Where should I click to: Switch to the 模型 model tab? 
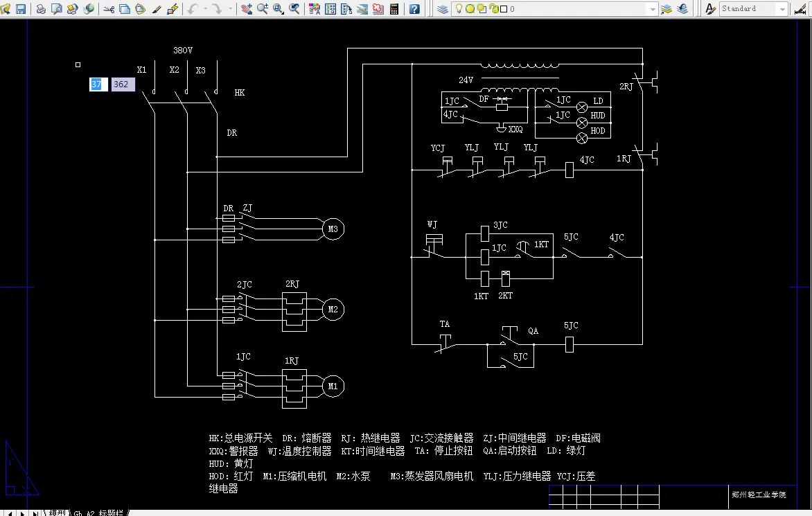57,513
